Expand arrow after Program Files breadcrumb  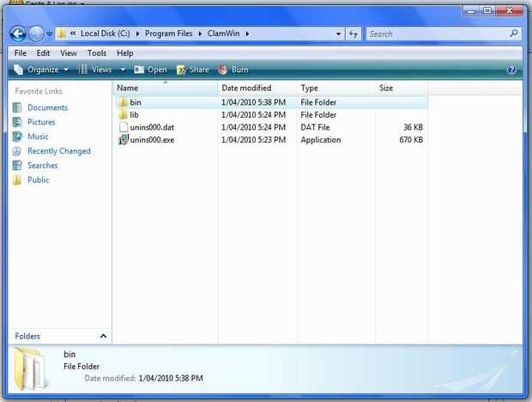click(200, 33)
